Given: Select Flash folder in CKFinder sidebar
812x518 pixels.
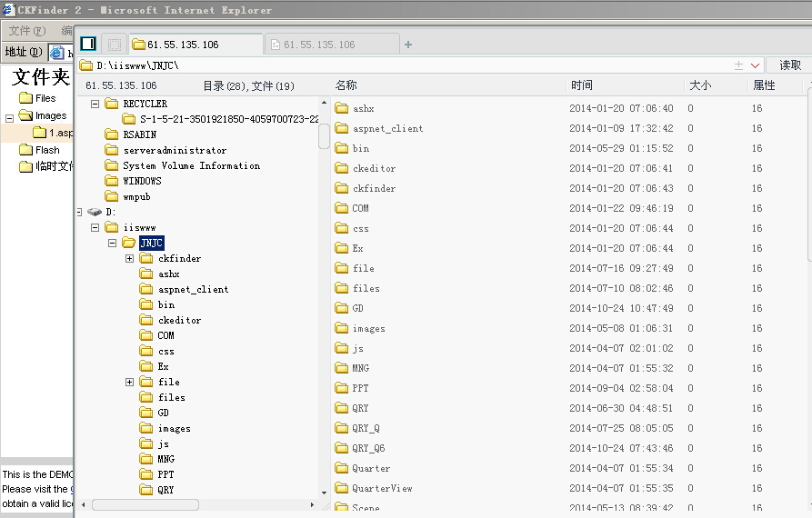Looking at the screenshot, I should click(x=39, y=150).
